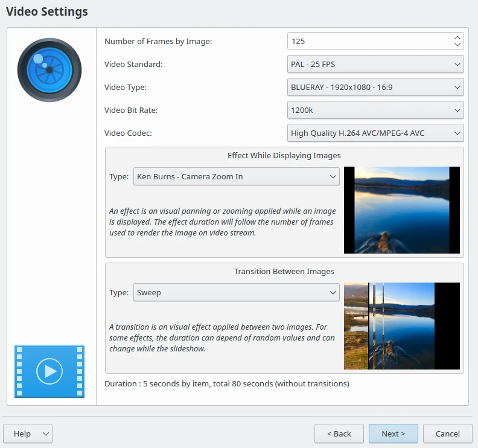
Task: Decrease Number of Frames using down arrow
Action: 457,45
